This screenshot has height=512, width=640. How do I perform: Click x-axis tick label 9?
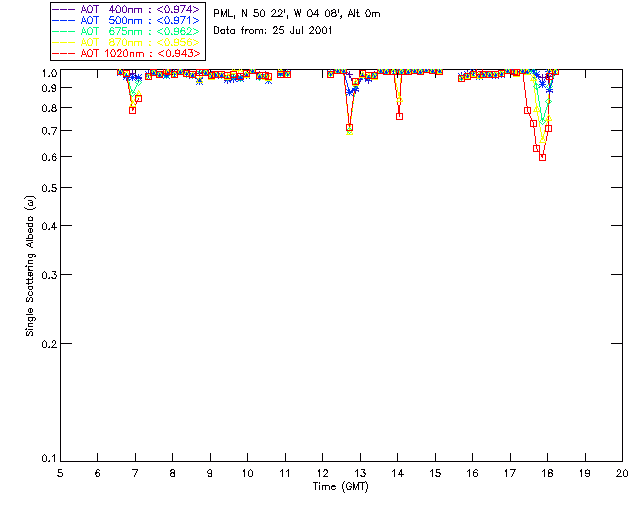click(210, 473)
